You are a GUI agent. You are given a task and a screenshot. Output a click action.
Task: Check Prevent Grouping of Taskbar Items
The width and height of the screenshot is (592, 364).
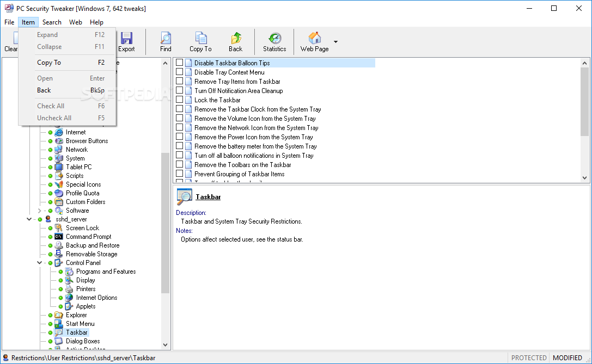point(180,174)
